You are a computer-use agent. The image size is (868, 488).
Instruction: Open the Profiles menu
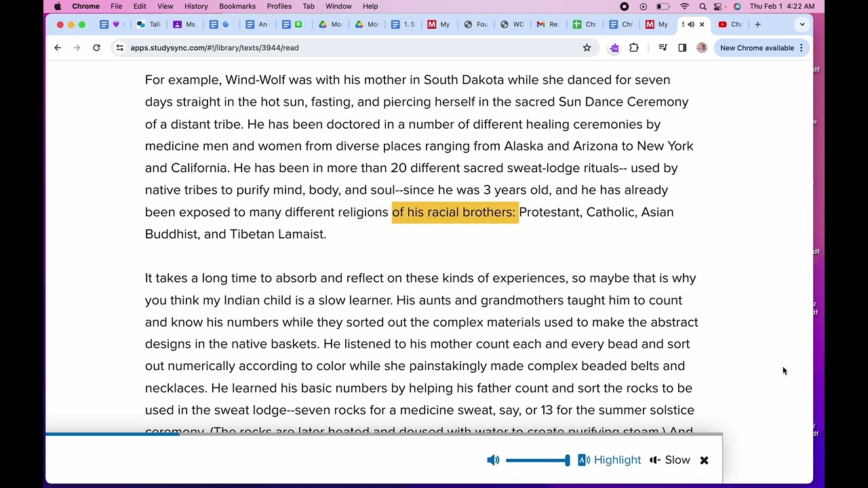tap(279, 6)
